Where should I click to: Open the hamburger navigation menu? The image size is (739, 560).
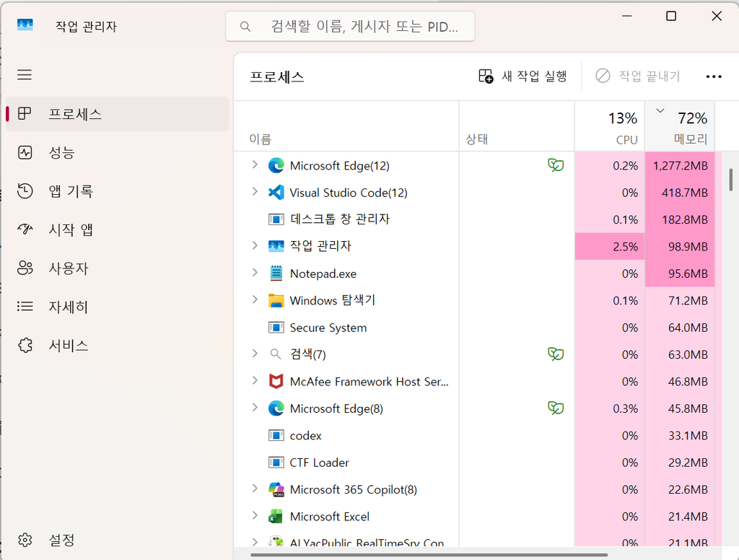coord(25,74)
